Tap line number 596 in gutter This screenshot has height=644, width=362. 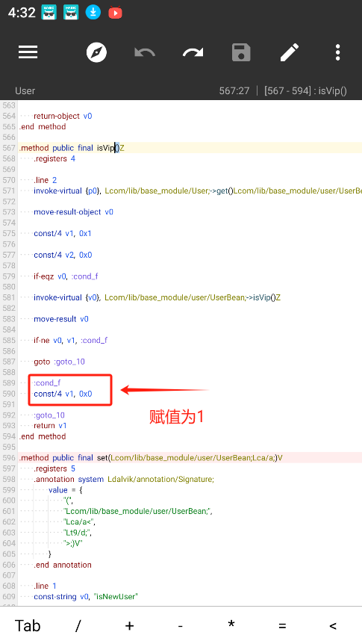pos(9,457)
